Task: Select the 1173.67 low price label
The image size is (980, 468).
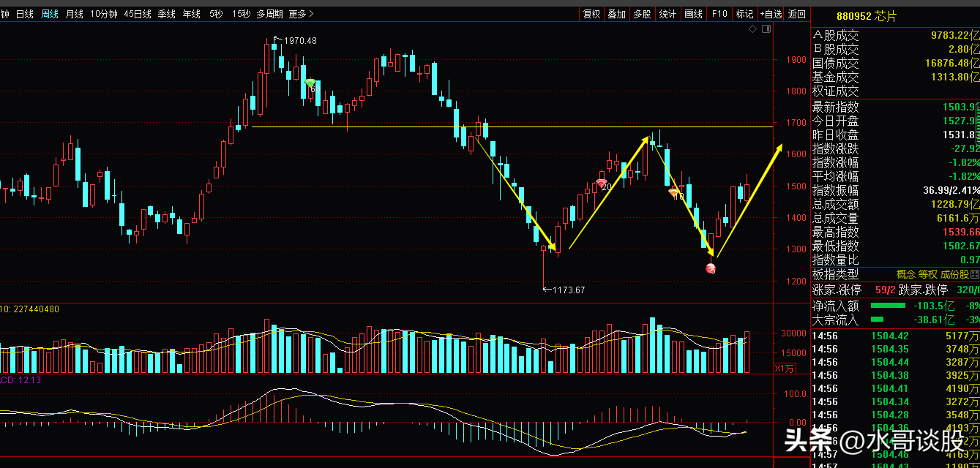Action: [569, 290]
